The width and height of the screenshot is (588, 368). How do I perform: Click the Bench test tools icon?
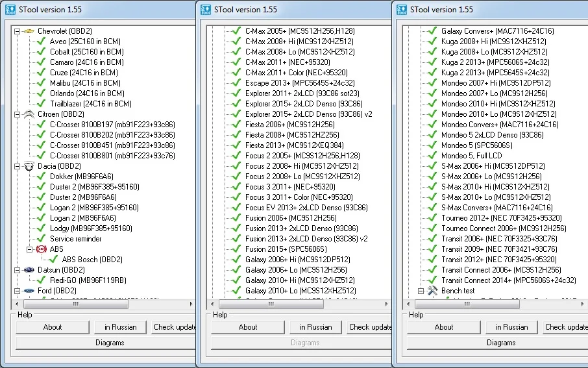(x=432, y=290)
